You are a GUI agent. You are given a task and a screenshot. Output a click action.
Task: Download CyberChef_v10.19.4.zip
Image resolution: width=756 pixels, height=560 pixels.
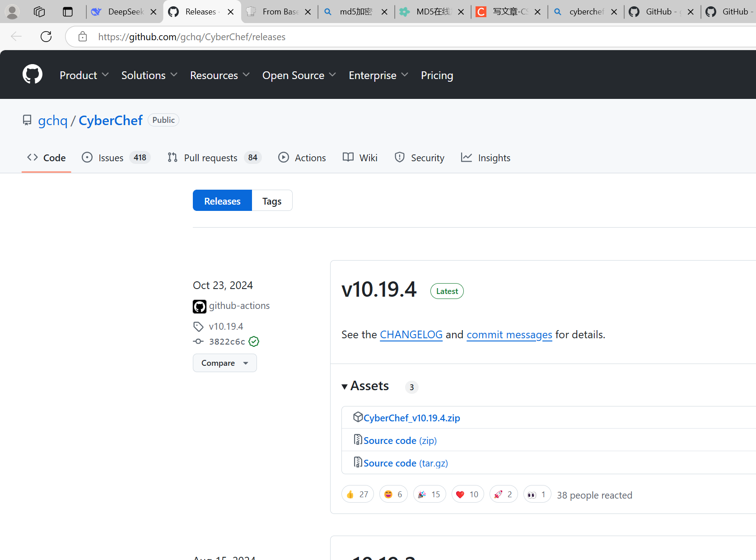click(411, 418)
